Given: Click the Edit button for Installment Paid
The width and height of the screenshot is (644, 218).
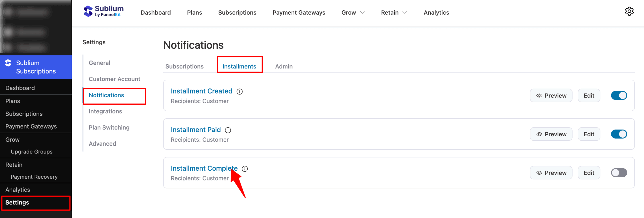Looking at the screenshot, I should 589,134.
